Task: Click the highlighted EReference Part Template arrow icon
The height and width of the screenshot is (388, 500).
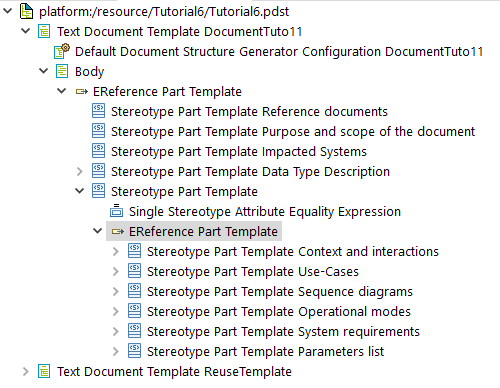Action: 118,231
